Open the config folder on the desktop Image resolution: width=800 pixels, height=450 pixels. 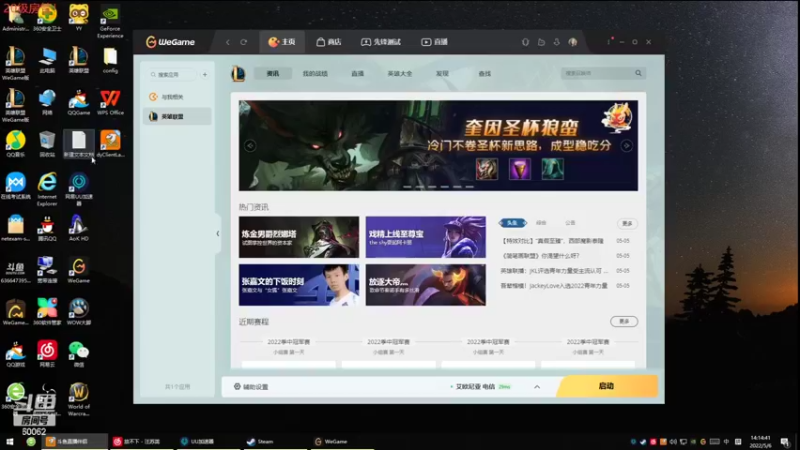pos(110,61)
